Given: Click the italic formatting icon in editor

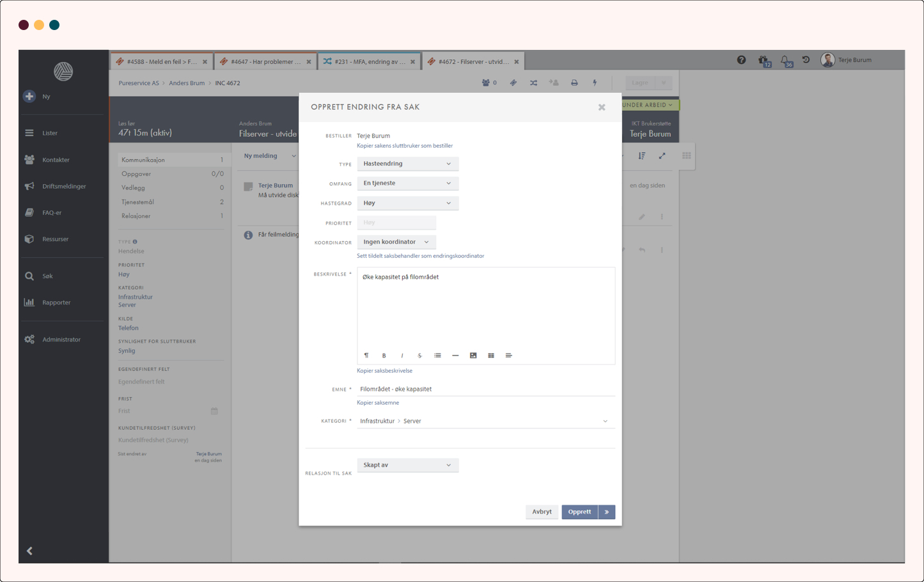Looking at the screenshot, I should pyautogui.click(x=402, y=356).
